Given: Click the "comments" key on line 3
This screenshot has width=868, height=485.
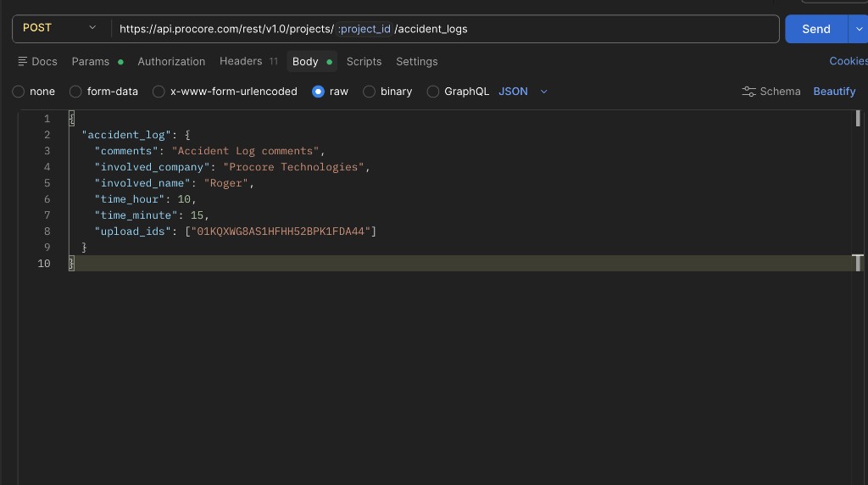Looking at the screenshot, I should coord(126,151).
